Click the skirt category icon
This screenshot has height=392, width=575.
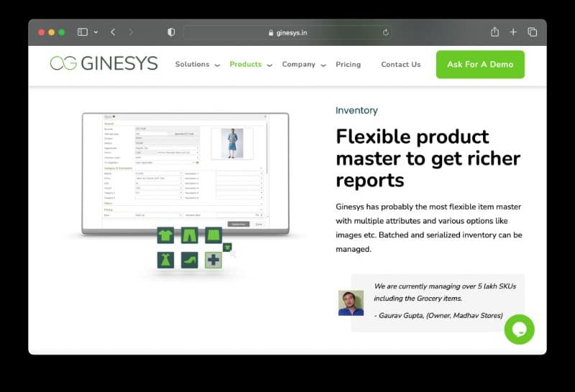pos(213,235)
